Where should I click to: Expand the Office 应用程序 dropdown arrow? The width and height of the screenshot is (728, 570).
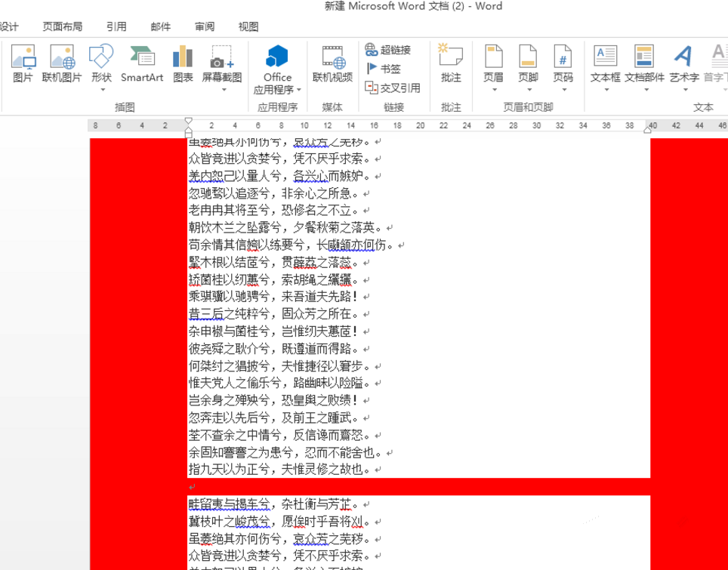pyautogui.click(x=299, y=90)
